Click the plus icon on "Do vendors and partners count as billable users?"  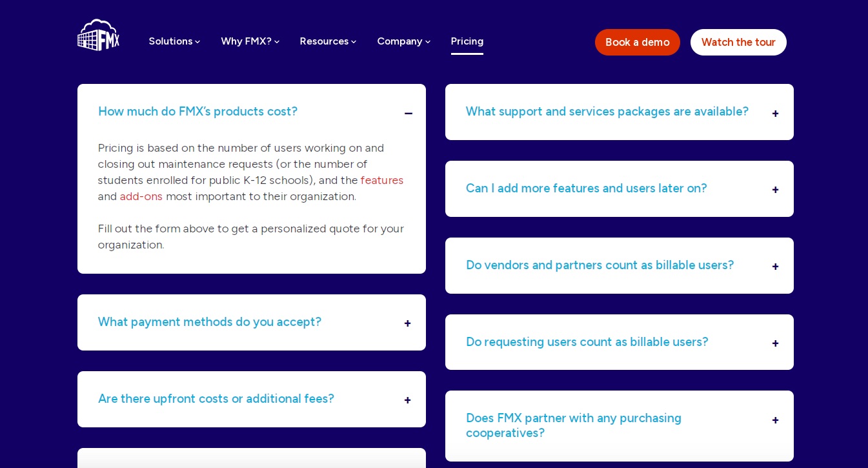click(x=775, y=267)
